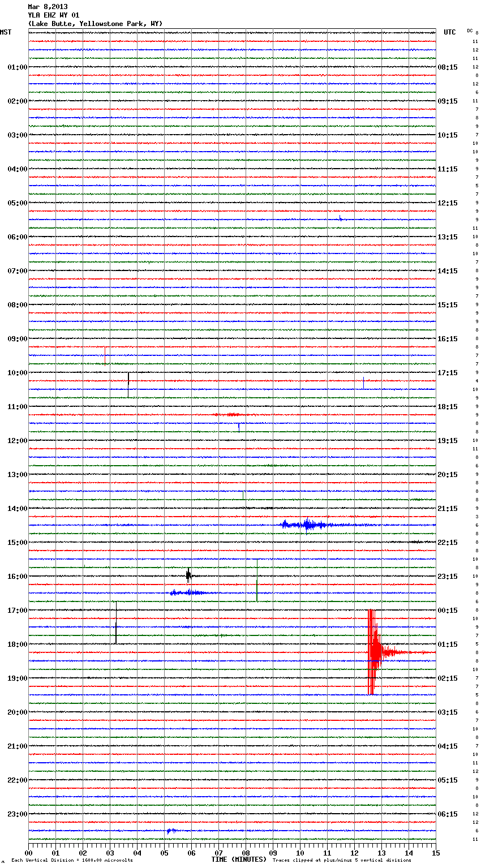Select the station code YLA EHZ WY 01

[x=54, y=15]
